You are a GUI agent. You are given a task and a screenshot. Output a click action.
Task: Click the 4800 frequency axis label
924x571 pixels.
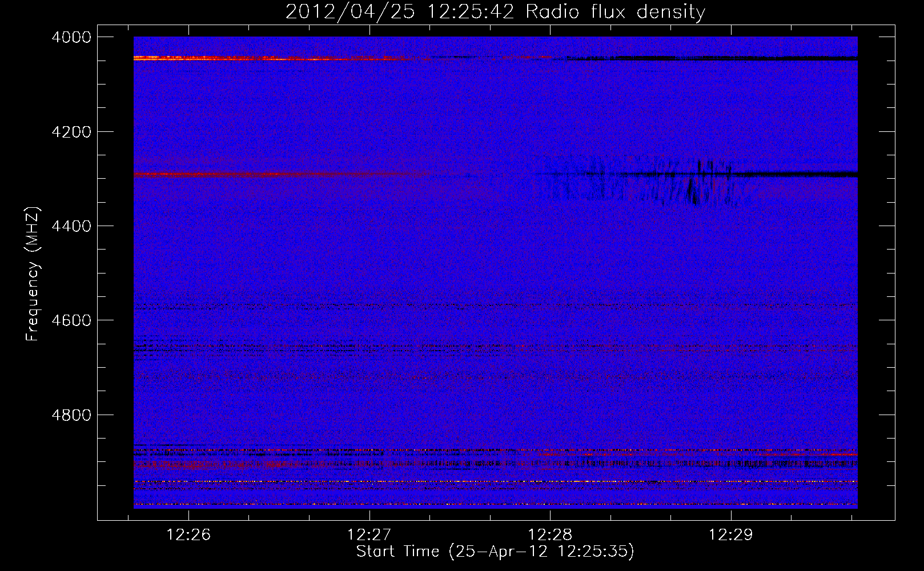pos(71,415)
